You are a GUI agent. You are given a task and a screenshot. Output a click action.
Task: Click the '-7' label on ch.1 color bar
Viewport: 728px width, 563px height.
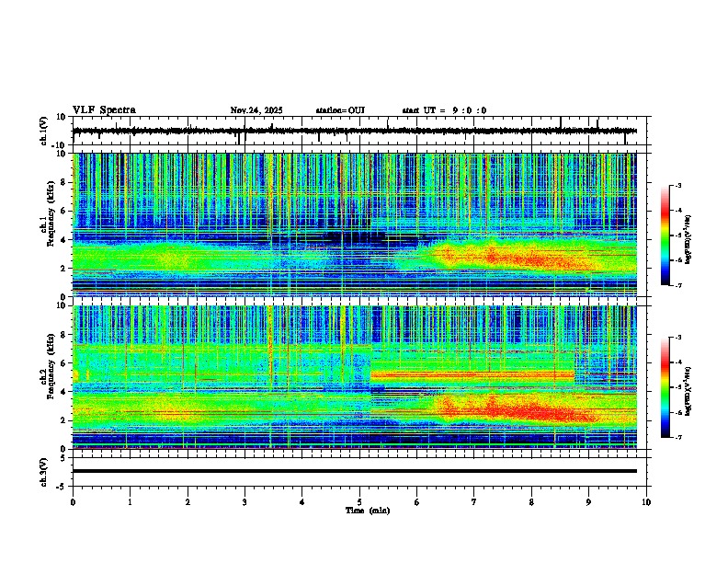pos(677,285)
